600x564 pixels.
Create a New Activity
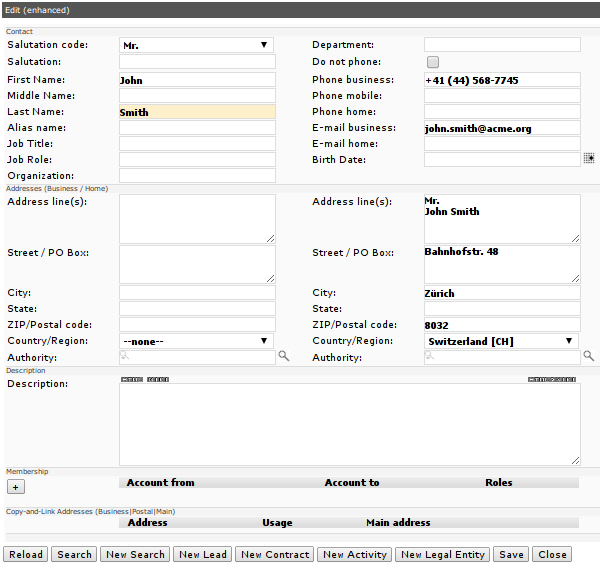(x=355, y=554)
